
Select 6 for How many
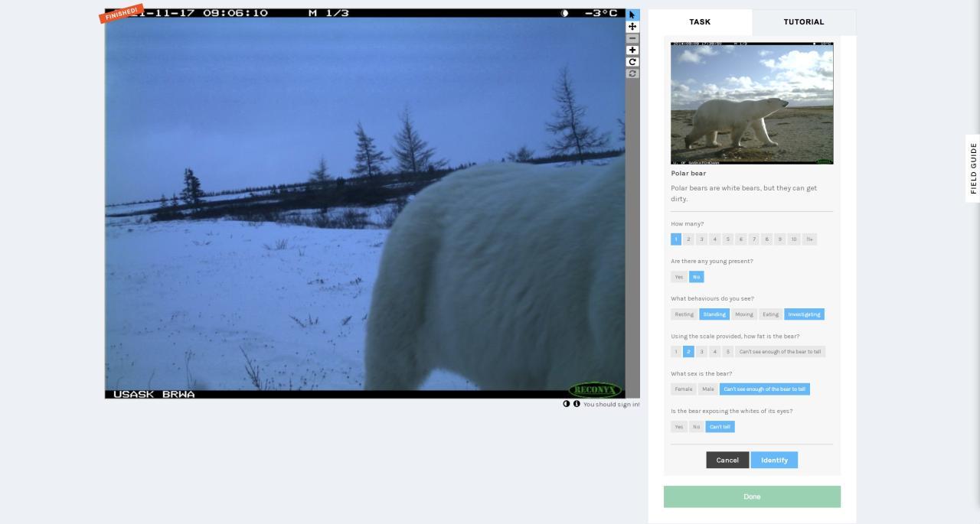click(740, 239)
